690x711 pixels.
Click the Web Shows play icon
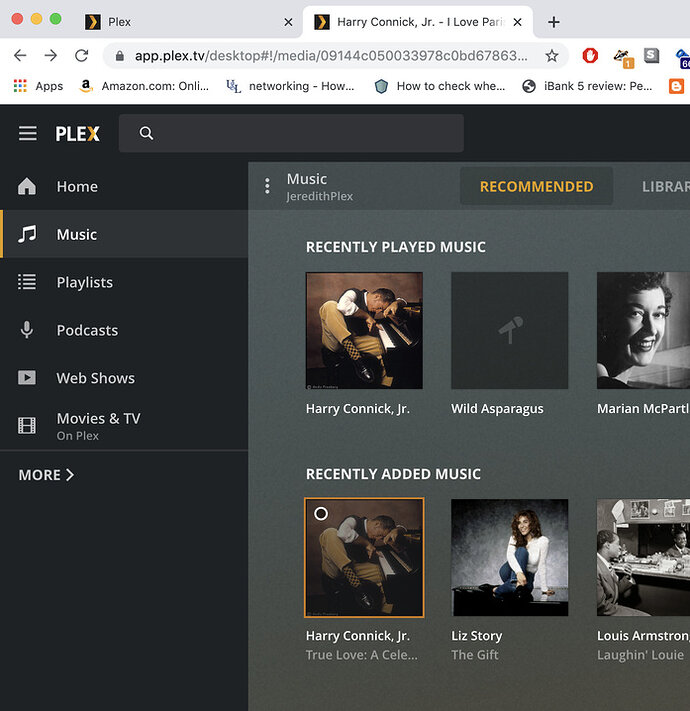27,378
